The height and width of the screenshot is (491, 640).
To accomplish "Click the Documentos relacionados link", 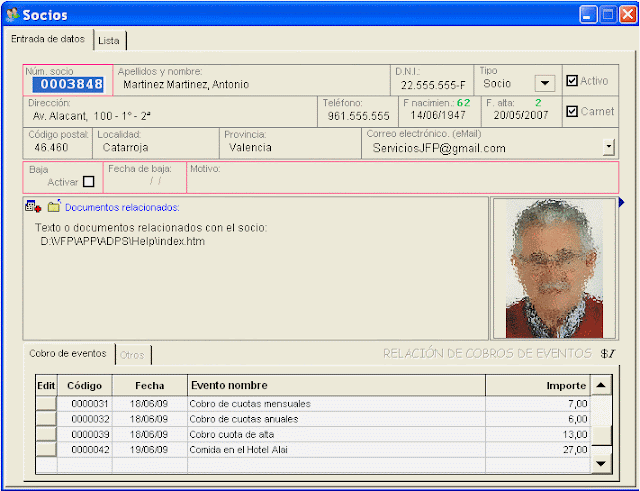I will 122,208.
